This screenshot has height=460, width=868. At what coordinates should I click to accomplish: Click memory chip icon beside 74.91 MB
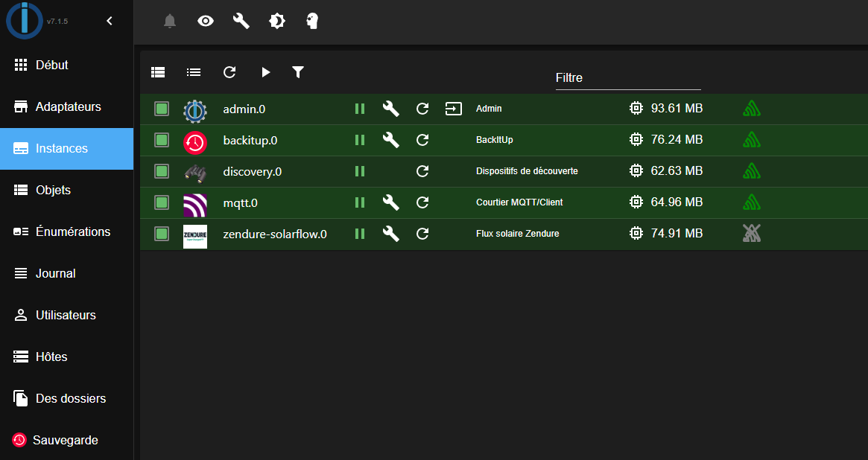tap(636, 233)
